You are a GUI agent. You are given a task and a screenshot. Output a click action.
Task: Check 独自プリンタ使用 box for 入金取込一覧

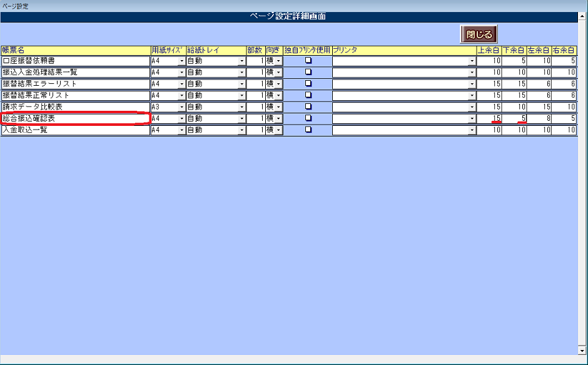point(308,130)
